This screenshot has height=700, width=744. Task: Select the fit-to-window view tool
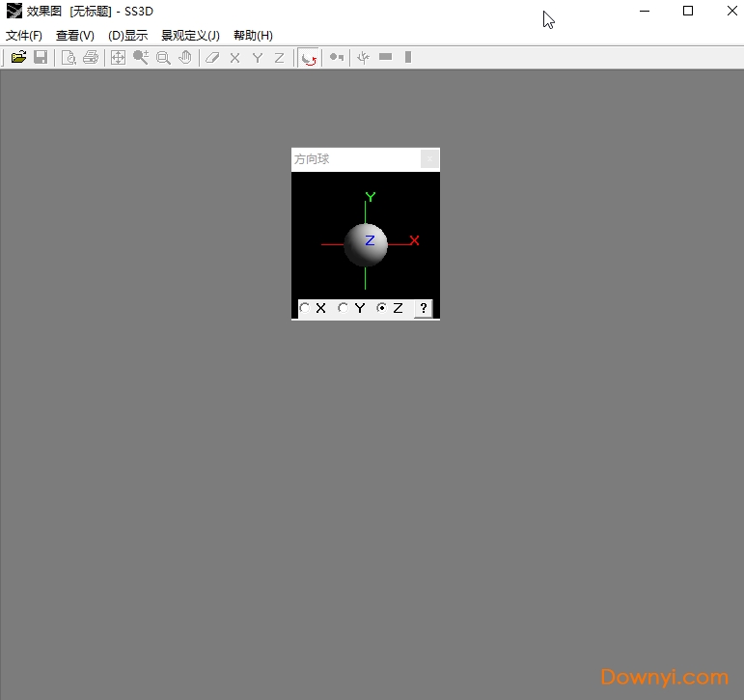point(118,58)
